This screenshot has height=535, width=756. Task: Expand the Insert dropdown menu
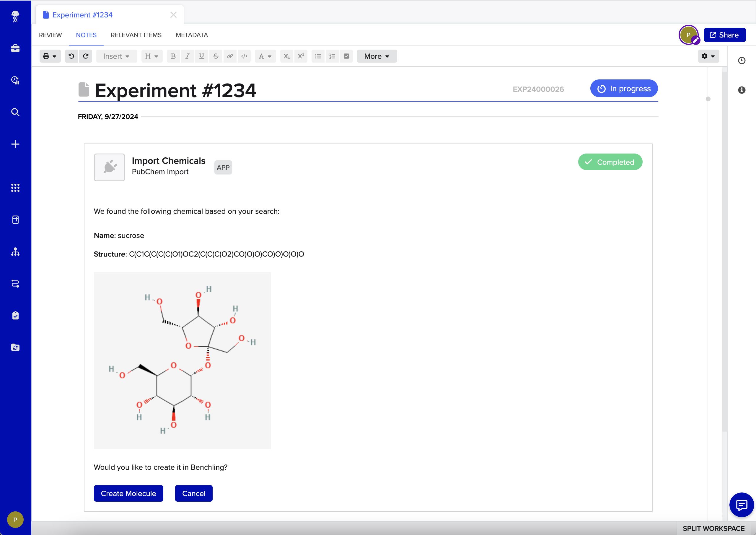pos(116,56)
